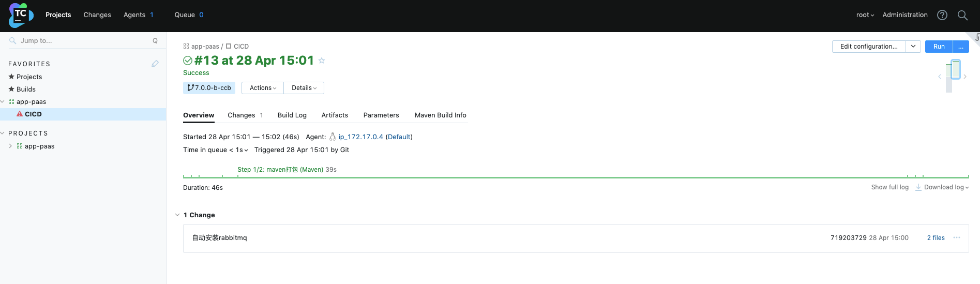Screen dimensions: 980x284
Task: Click the Maven step on build timeline
Action: [x=287, y=170]
